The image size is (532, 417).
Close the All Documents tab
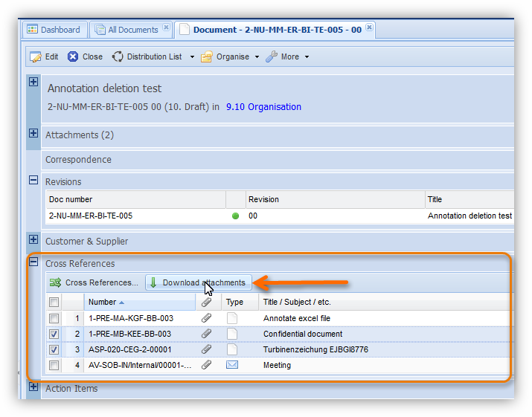pyautogui.click(x=166, y=27)
